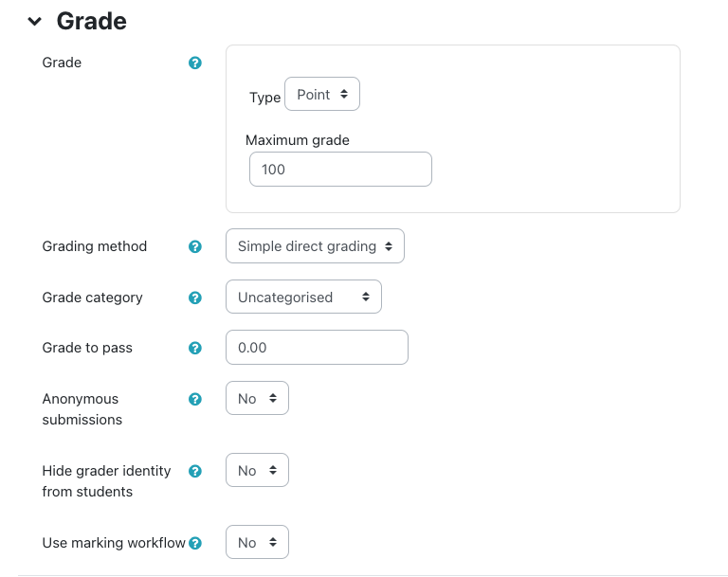Open the grade Type dropdown
The width and height of the screenshot is (728, 577).
(x=322, y=95)
